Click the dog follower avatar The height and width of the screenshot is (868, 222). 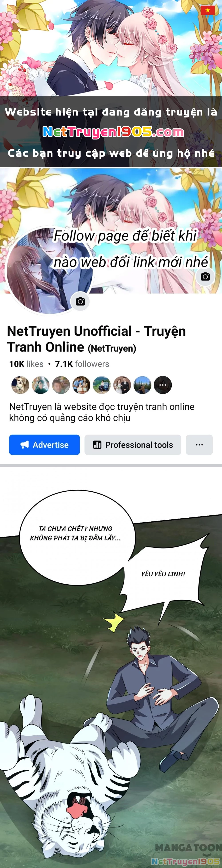(x=20, y=385)
